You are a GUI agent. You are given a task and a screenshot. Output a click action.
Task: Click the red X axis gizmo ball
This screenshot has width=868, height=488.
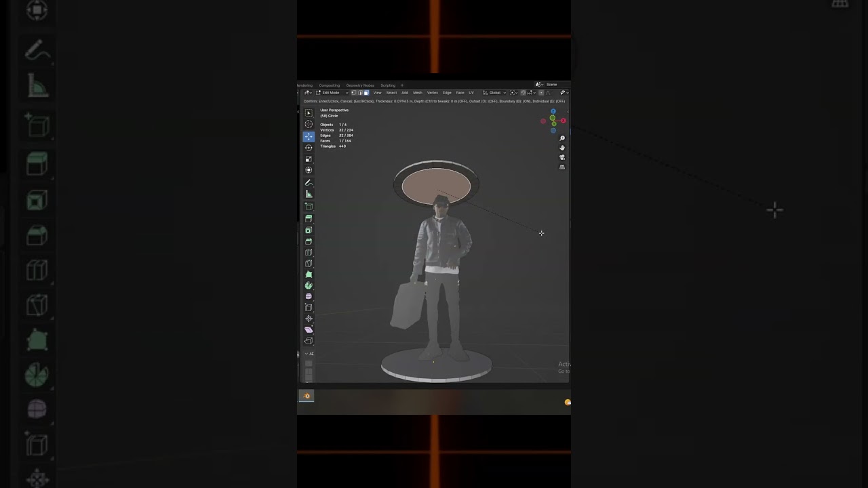coord(563,121)
